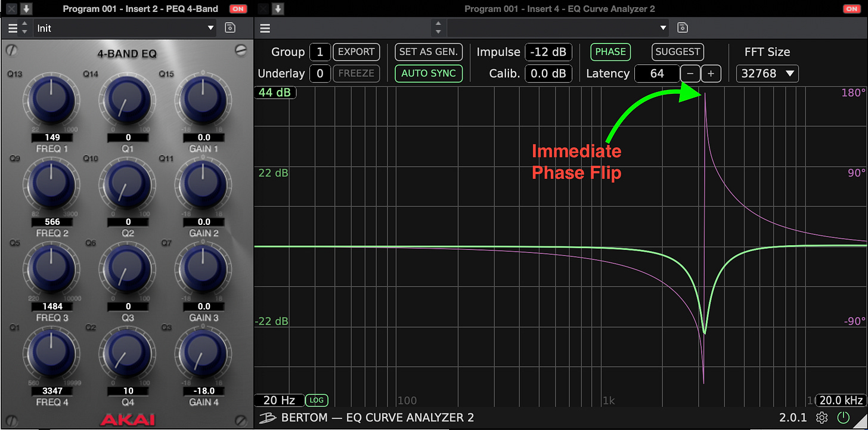Open the Init preset dropdown
This screenshot has height=430, width=868.
pos(125,28)
